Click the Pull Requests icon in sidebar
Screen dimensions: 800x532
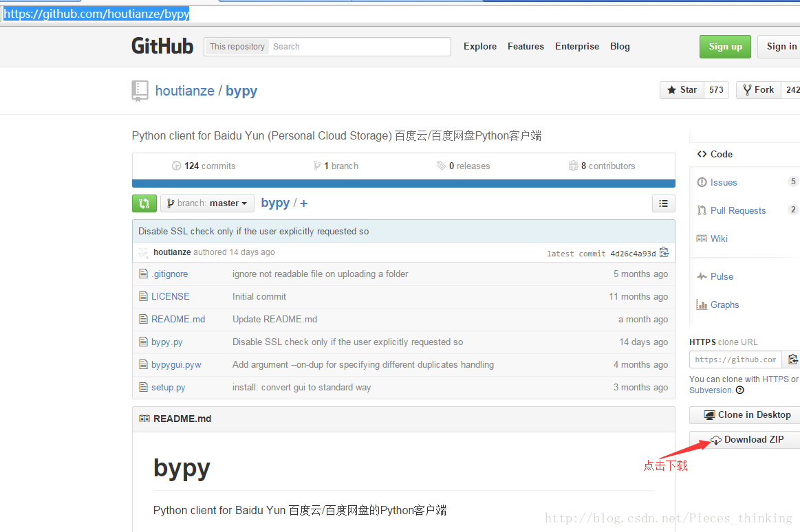(702, 210)
